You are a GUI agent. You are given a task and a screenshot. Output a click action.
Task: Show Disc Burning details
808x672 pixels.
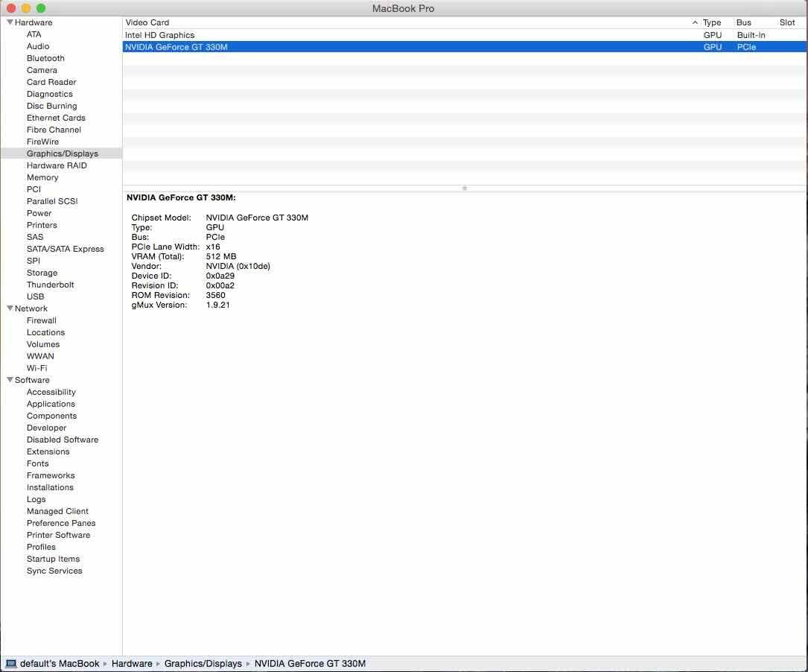pos(51,106)
